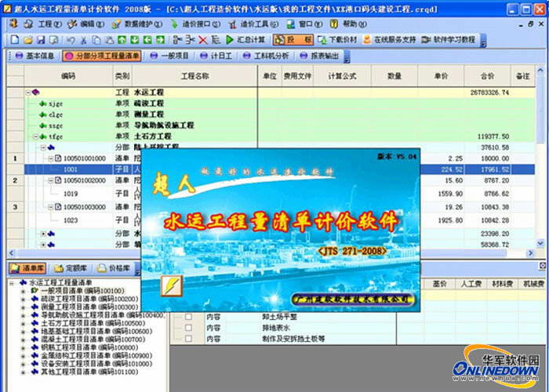Click the second insert-branch icon before the red X
Viewport: 549px width, 392px height.
coord(190,40)
